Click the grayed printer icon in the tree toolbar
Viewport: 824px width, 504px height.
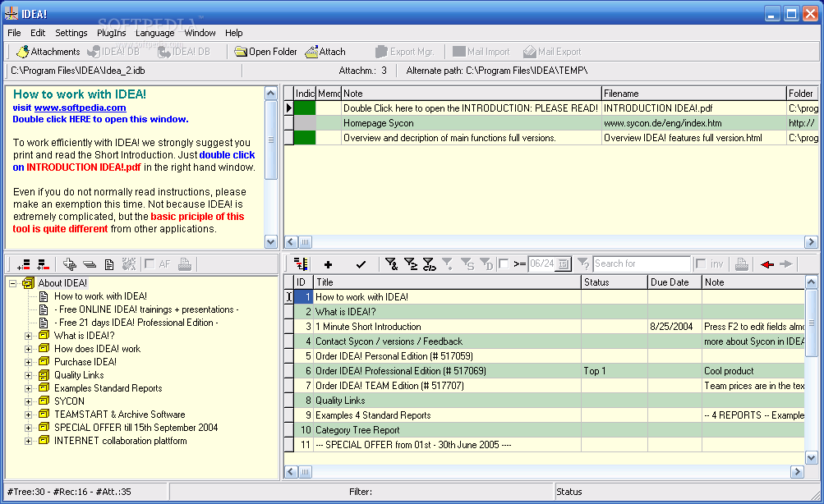pyautogui.click(x=185, y=264)
